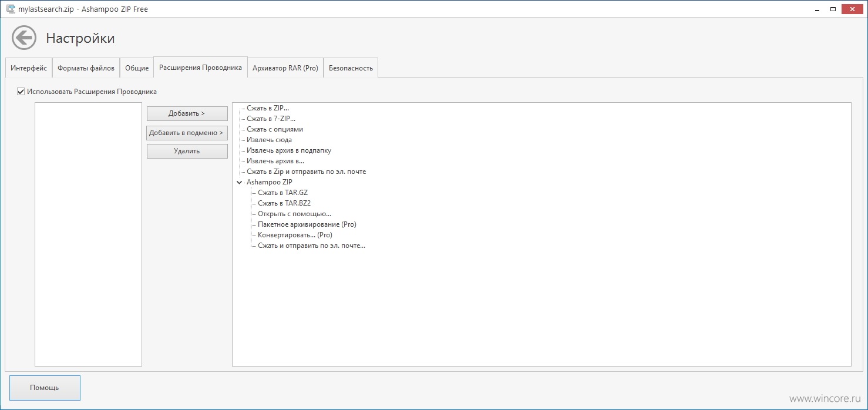Collapse the Ashampoo ZIP tree node
Screen dimensions: 868x410
(x=239, y=182)
